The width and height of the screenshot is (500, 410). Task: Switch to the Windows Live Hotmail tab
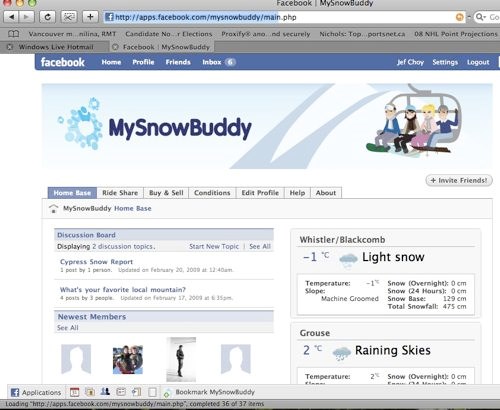(x=55, y=47)
